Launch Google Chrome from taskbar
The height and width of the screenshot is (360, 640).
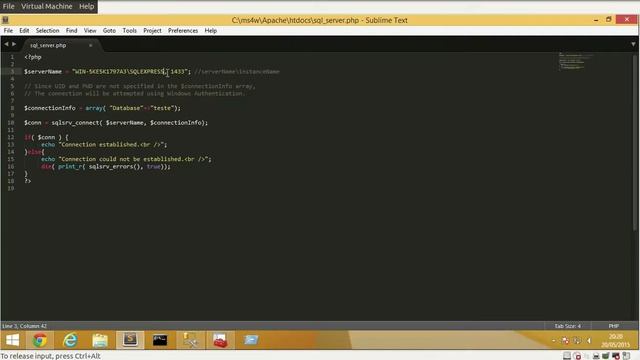tap(40, 340)
